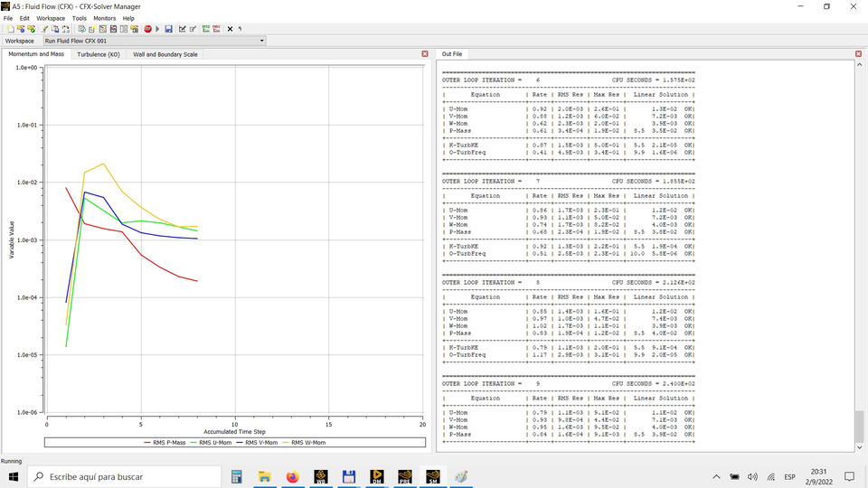868x488 pixels.
Task: Open File Explorer from the taskbar
Action: (264, 476)
